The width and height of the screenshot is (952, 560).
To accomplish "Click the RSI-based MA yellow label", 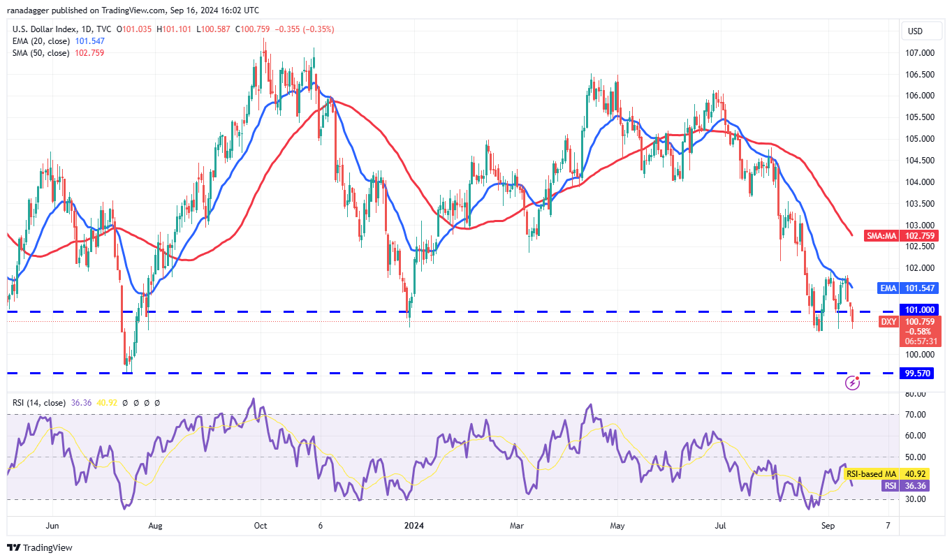I will pos(872,475).
